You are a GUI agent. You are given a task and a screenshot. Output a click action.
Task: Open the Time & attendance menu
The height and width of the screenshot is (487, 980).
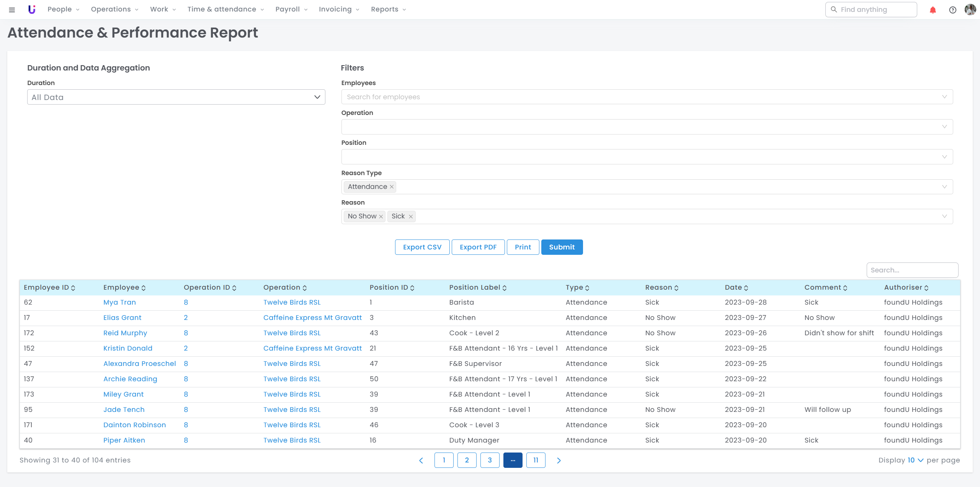pyautogui.click(x=225, y=9)
